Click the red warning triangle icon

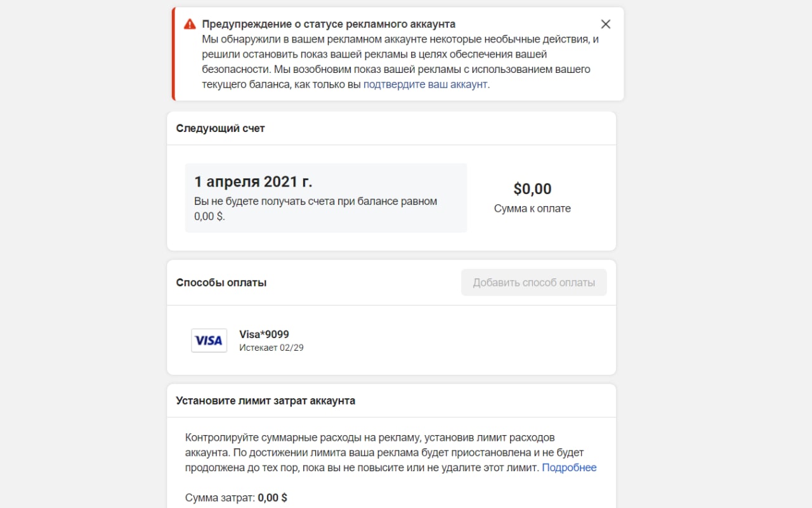point(190,24)
